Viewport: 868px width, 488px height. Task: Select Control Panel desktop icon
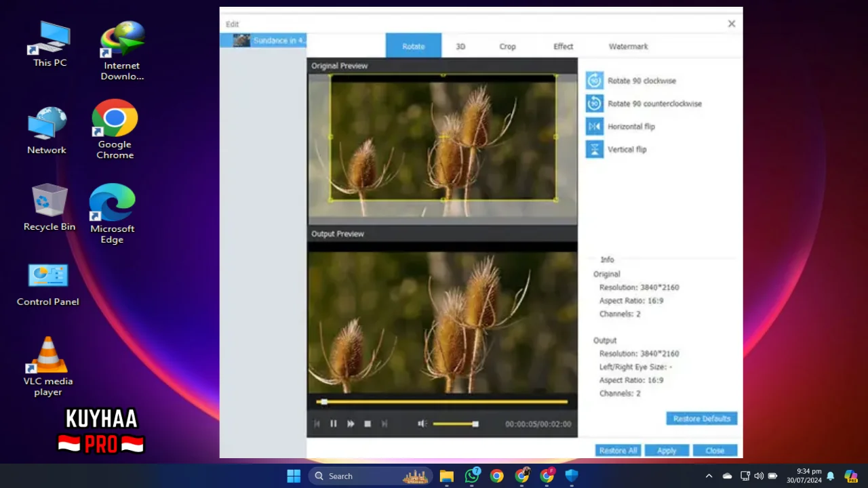click(47, 285)
